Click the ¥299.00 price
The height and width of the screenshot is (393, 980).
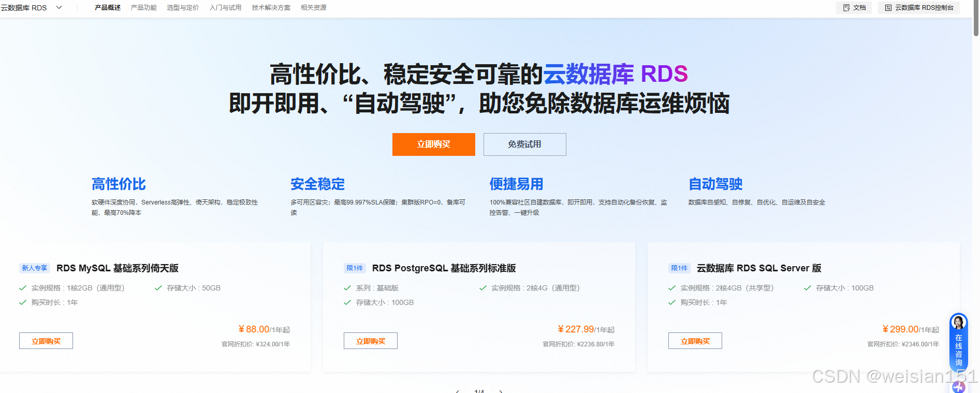pyautogui.click(x=900, y=329)
